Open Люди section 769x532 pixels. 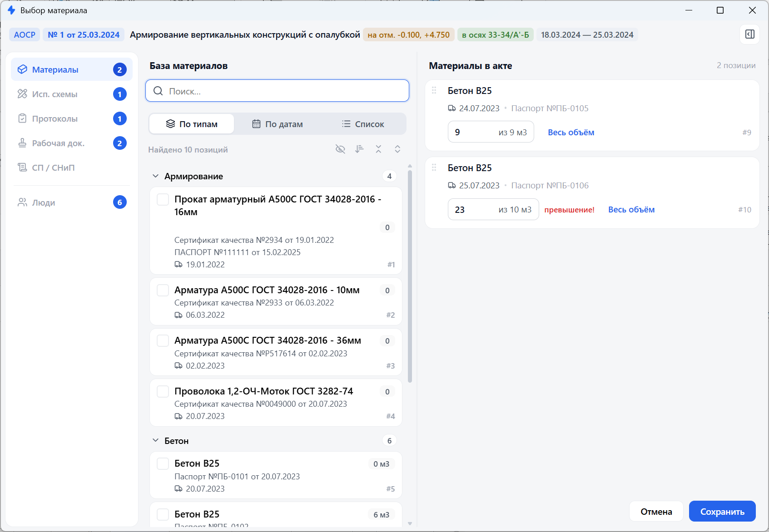[x=72, y=202]
